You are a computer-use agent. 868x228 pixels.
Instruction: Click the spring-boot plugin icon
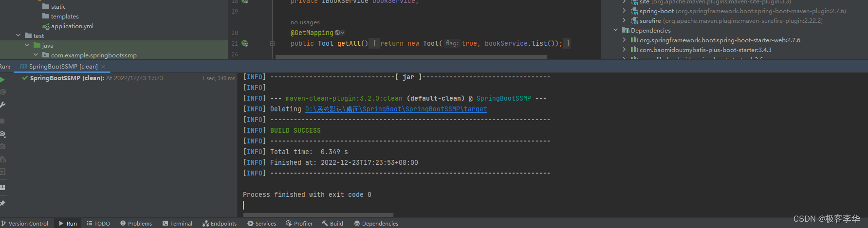click(634, 11)
